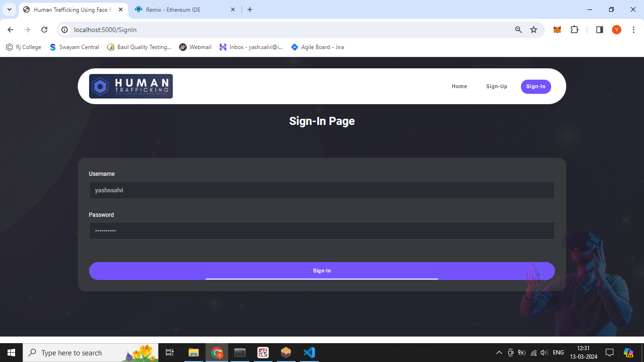Open Visual Studio Code from the taskbar

[309, 353]
